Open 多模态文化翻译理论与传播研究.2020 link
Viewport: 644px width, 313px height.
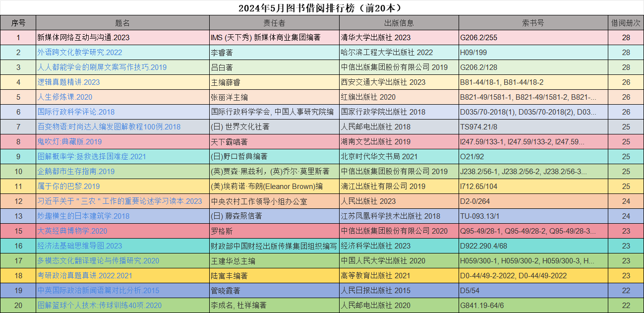(x=98, y=261)
